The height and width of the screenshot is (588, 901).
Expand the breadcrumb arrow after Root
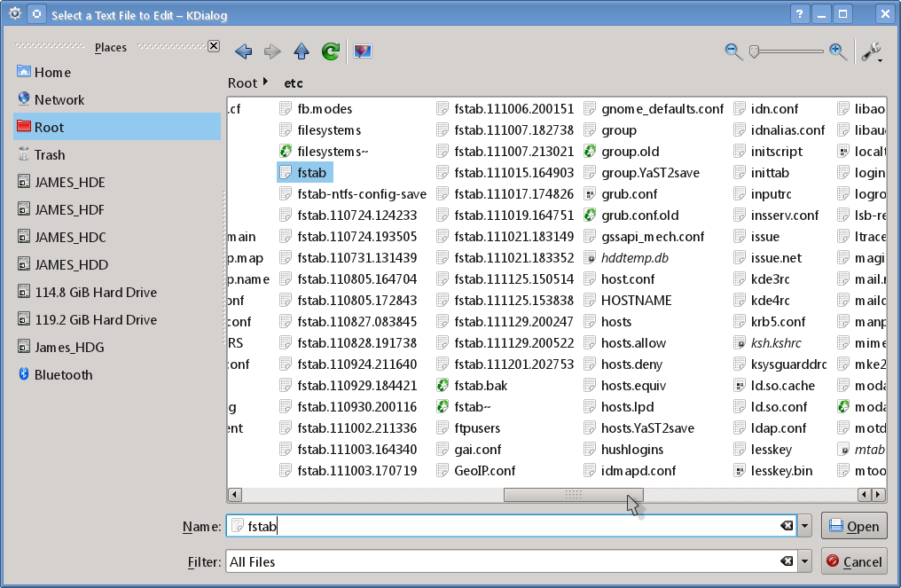(x=265, y=82)
